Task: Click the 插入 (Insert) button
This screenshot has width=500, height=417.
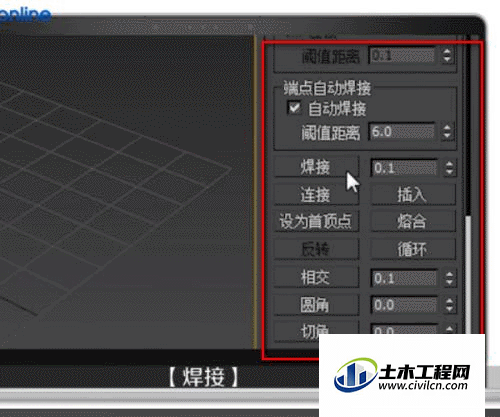Action: tap(413, 194)
